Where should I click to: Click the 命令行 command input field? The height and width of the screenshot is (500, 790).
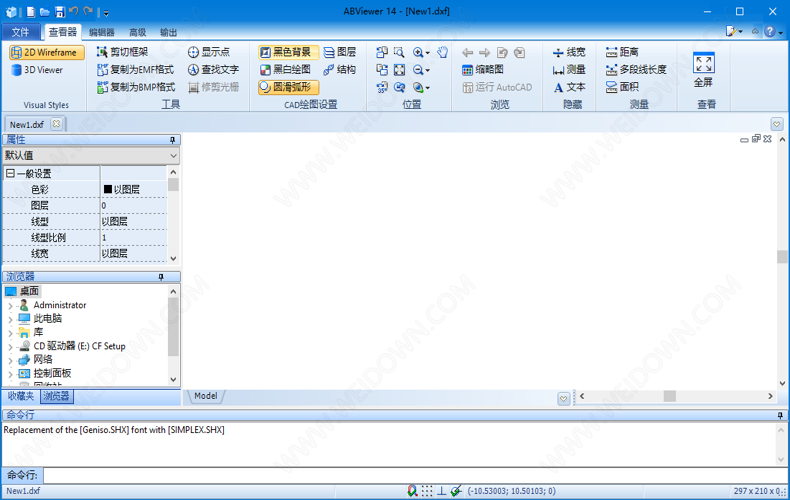coord(415,475)
